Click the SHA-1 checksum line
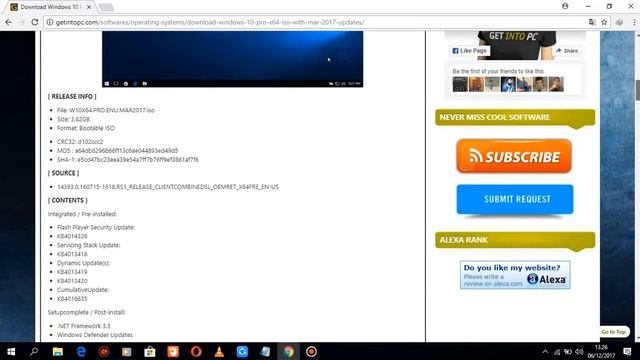The image size is (640, 360). 128,160
